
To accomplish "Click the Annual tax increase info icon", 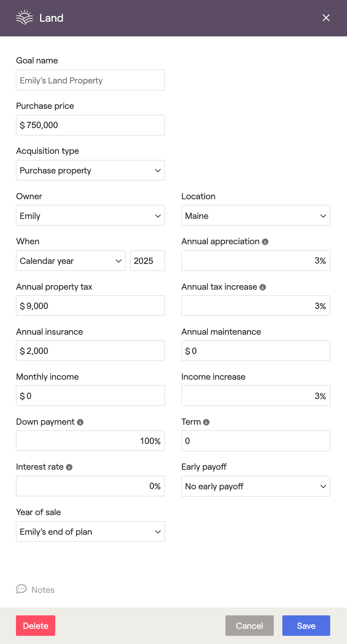I will [263, 287].
